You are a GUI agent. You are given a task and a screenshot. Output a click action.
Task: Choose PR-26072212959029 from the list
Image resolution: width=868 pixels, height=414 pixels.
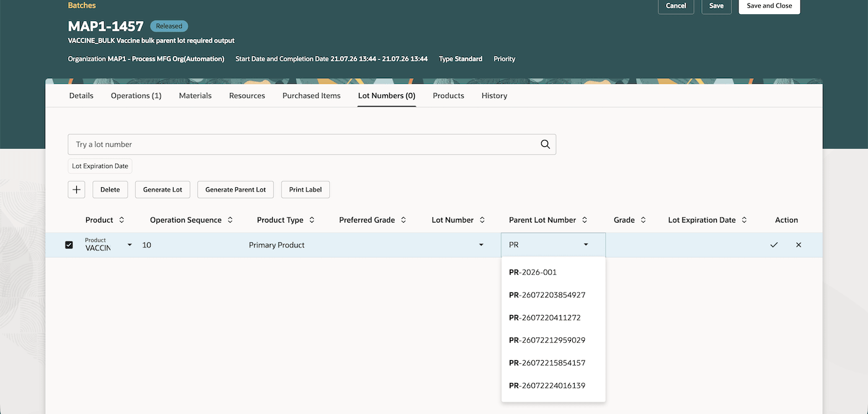click(553, 340)
